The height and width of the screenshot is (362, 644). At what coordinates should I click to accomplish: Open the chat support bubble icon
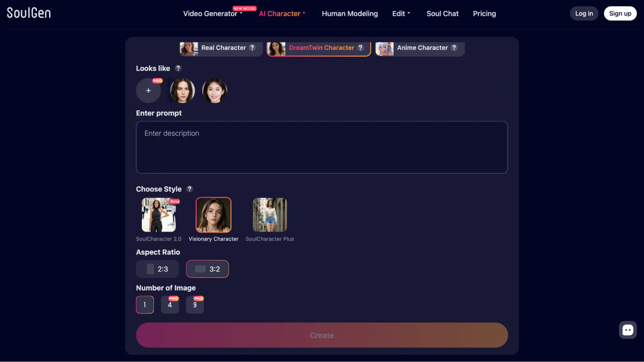pyautogui.click(x=628, y=330)
